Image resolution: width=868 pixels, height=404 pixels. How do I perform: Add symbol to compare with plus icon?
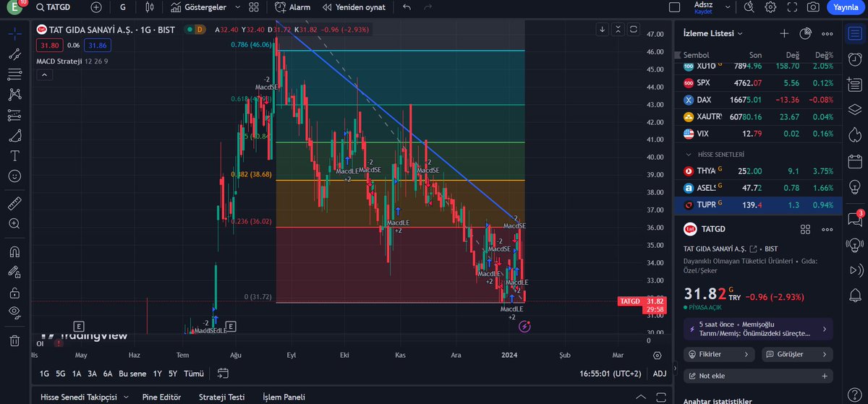(96, 7)
